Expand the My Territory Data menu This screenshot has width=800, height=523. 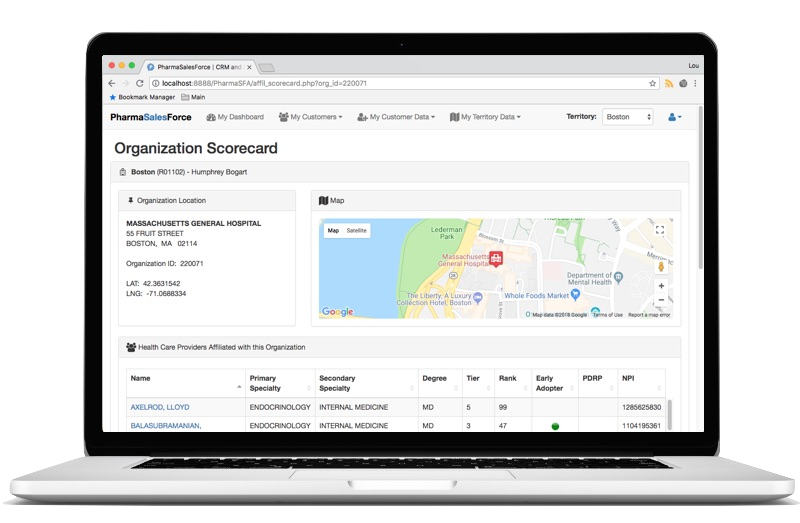point(485,117)
